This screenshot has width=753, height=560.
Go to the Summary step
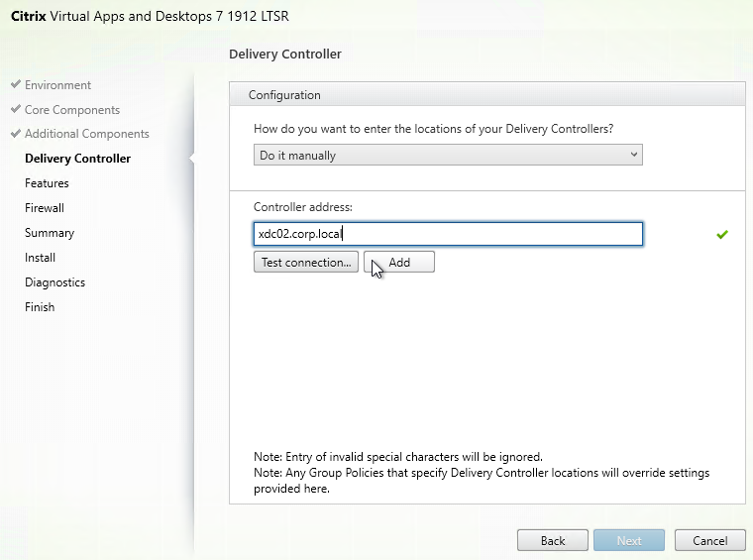click(x=50, y=233)
